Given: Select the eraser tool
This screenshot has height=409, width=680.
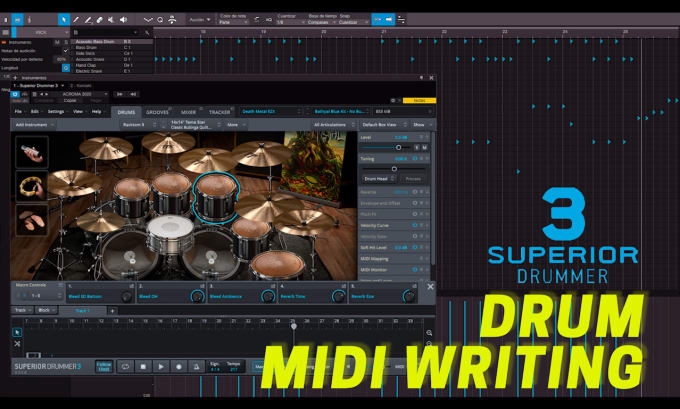Looking at the screenshot, I should [99, 20].
